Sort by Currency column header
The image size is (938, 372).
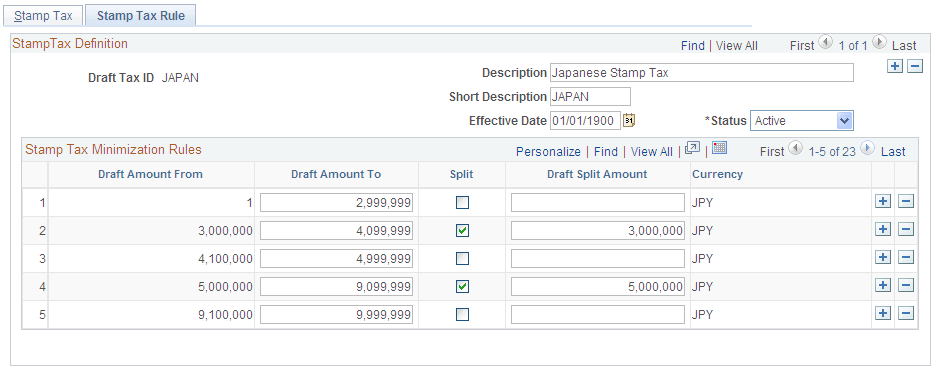717,174
